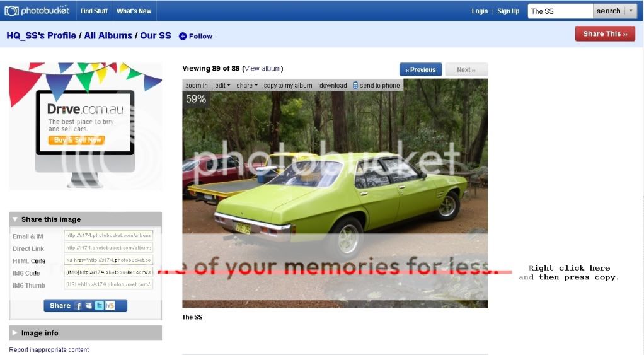The image size is (644, 355).
Task: Open the share dropdown above photo
Action: click(x=247, y=86)
